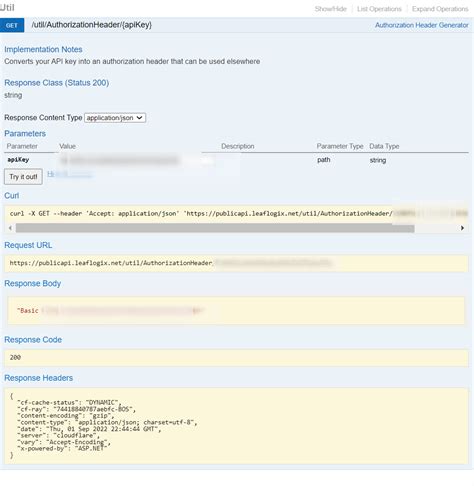Click the "server": "cloudflare" header line
The width and height of the screenshot is (474, 486).
(58, 435)
